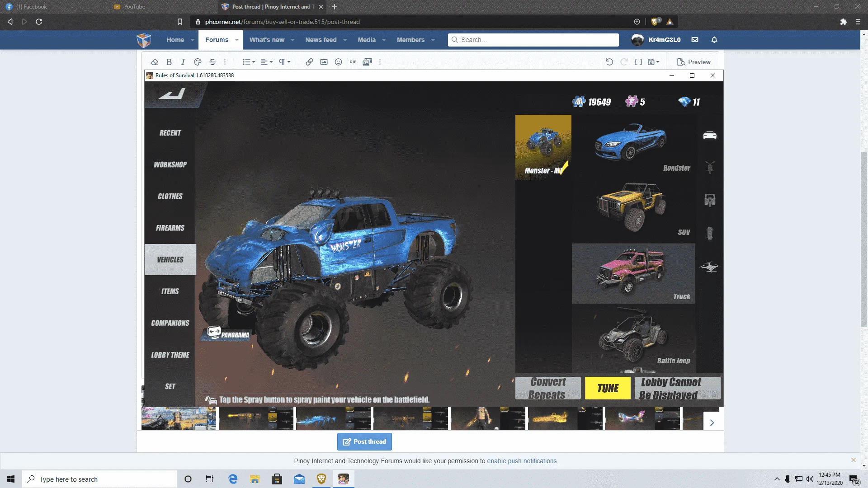Click the phcorner site logo

(144, 40)
